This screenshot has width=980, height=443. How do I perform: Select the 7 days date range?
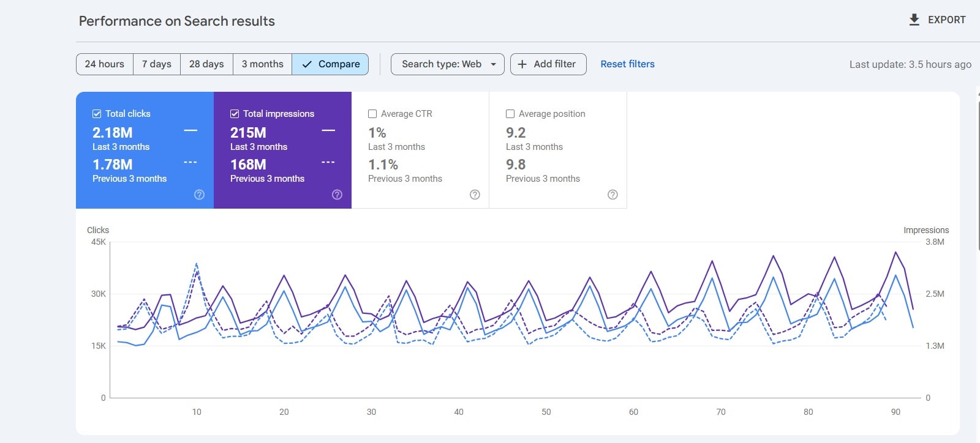[156, 64]
